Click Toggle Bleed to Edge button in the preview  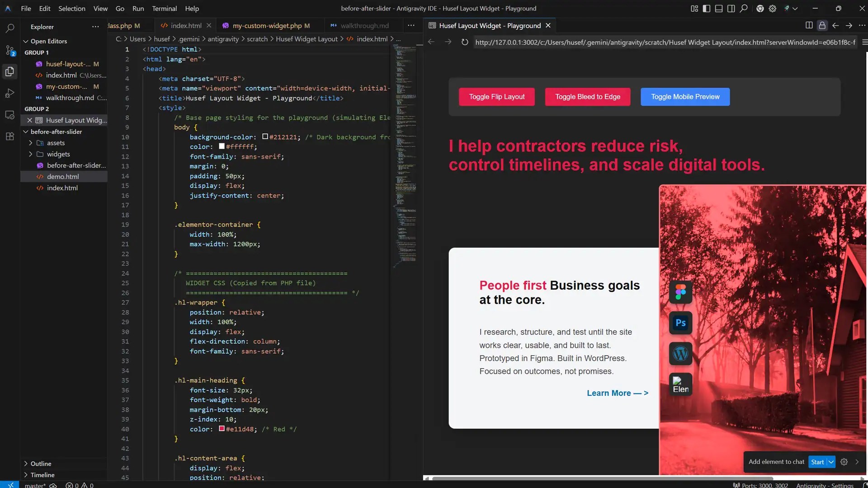point(588,97)
